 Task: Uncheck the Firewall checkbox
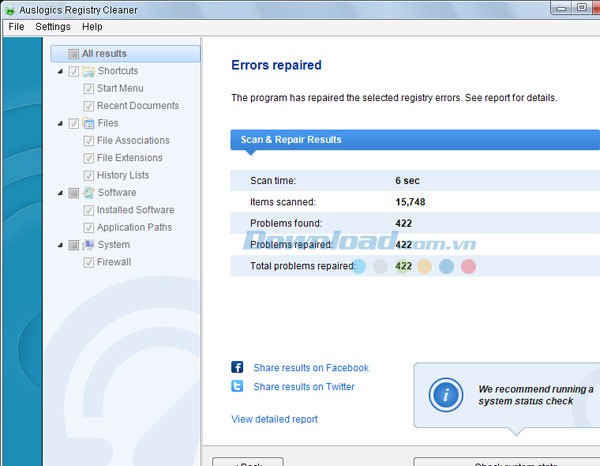pos(88,262)
